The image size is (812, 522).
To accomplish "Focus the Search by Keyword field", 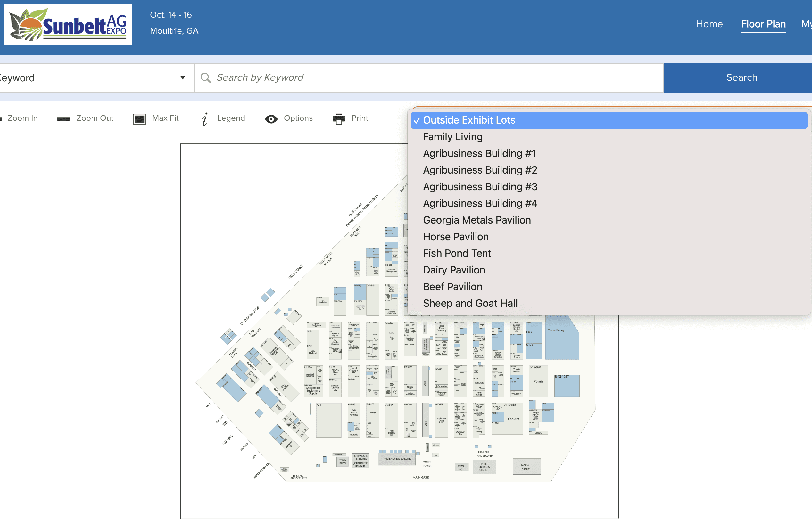I will [x=429, y=77].
